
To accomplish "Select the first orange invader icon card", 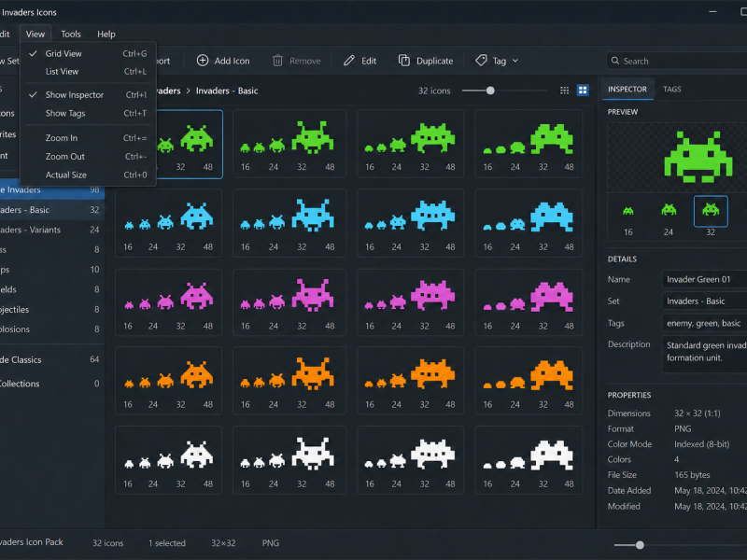I will (x=169, y=381).
